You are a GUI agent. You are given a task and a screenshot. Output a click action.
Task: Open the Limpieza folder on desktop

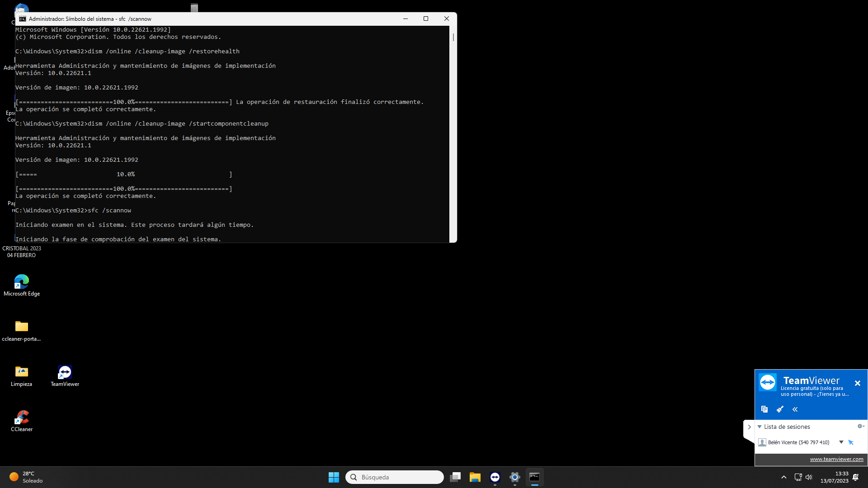click(22, 375)
